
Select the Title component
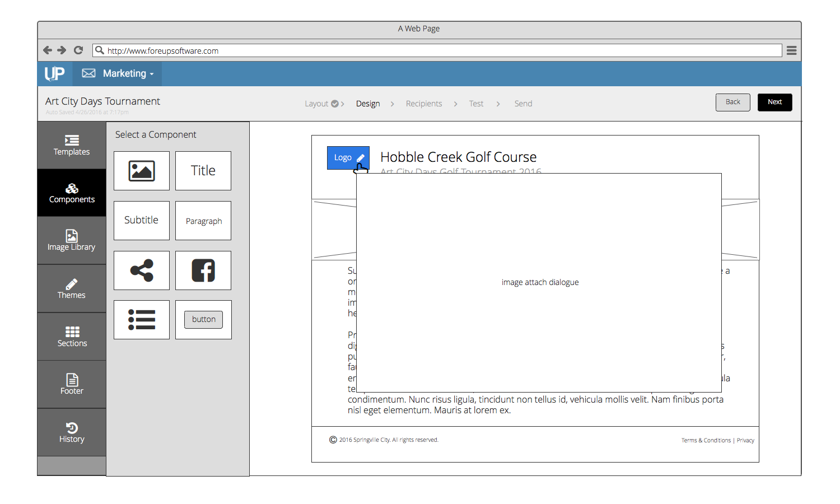203,171
